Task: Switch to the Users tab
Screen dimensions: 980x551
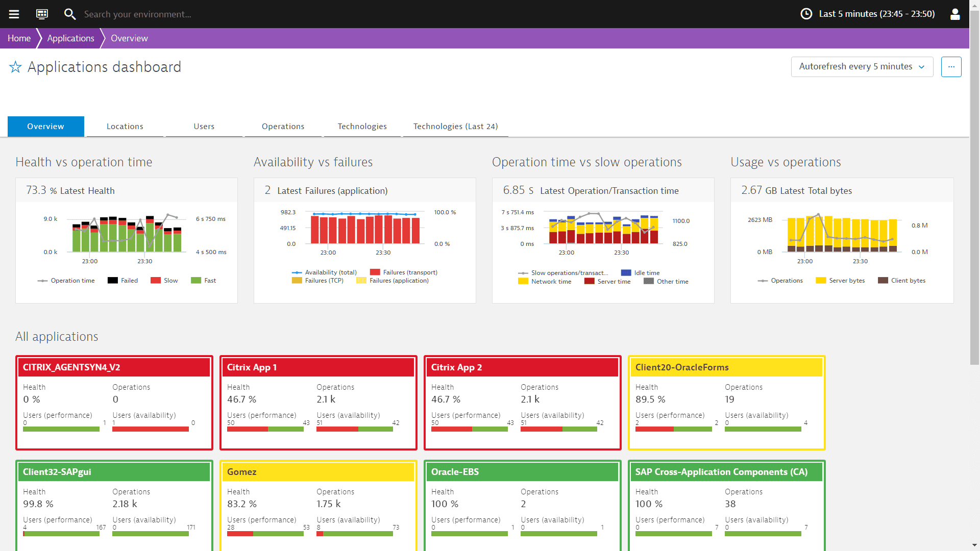Action: coord(204,127)
